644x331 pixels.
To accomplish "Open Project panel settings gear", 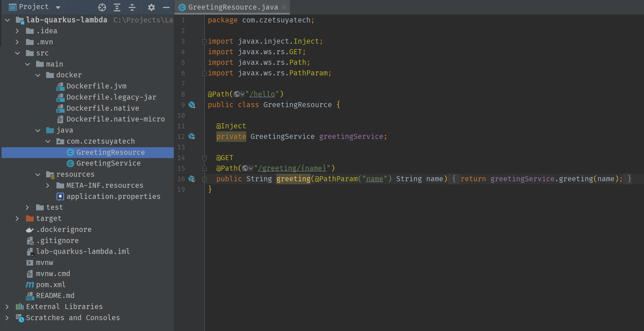I will point(151,7).
